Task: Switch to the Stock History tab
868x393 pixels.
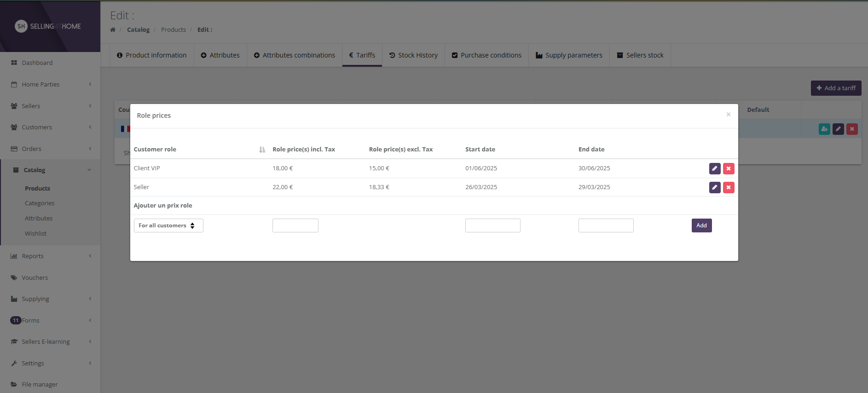Action: 413,55
